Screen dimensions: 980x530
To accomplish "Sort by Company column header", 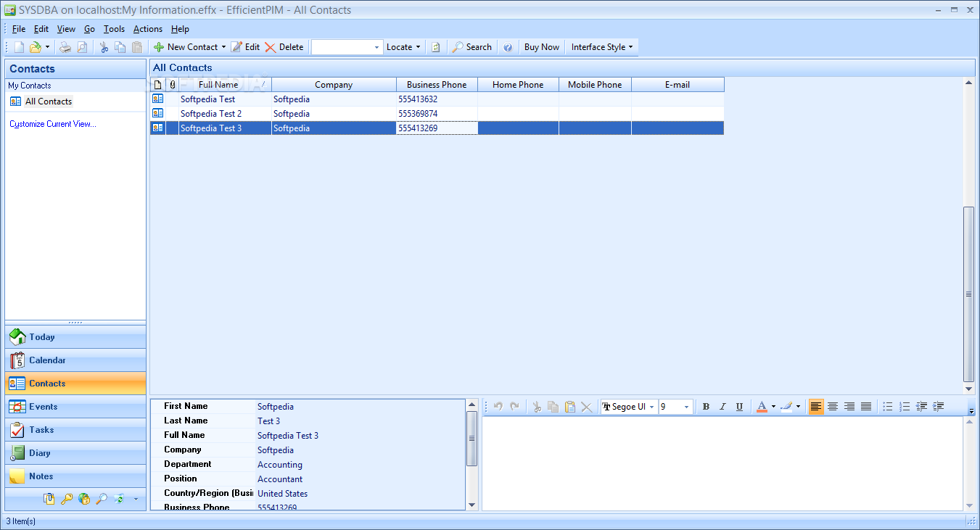I will (334, 85).
